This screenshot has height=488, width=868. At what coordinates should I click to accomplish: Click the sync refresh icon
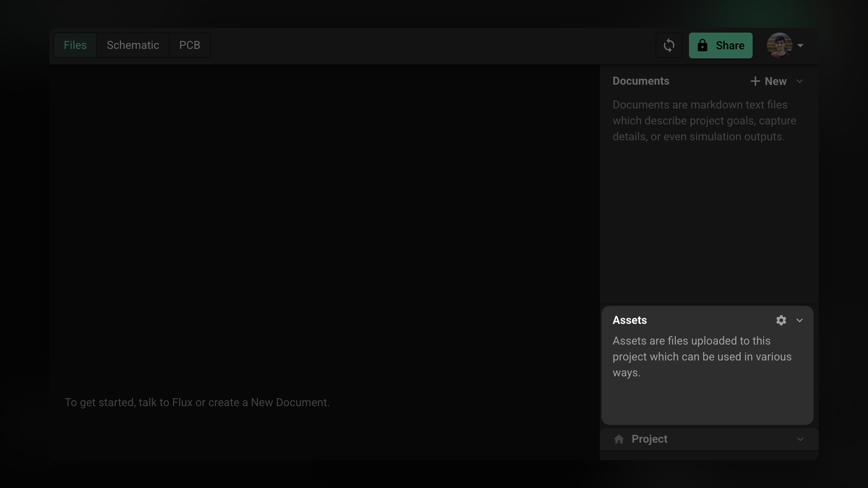point(669,45)
